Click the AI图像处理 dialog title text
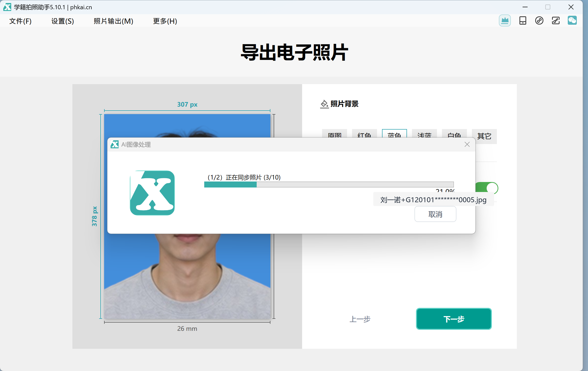 [136, 145]
